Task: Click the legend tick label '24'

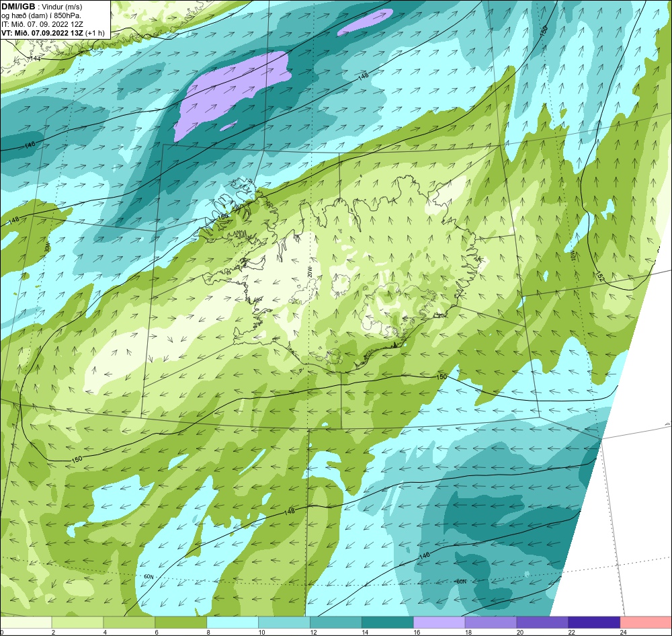Action: tap(623, 632)
